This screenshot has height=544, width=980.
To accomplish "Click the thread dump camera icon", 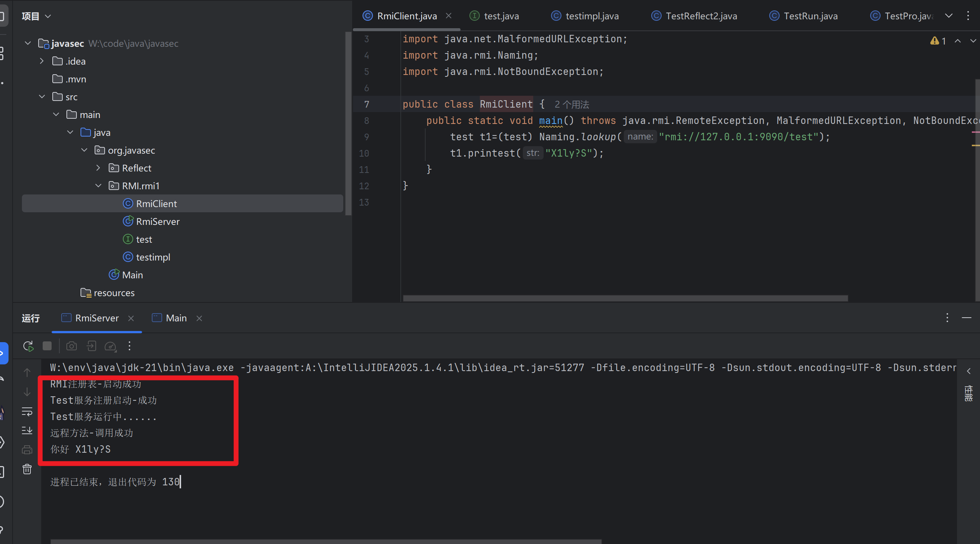I will 72,346.
